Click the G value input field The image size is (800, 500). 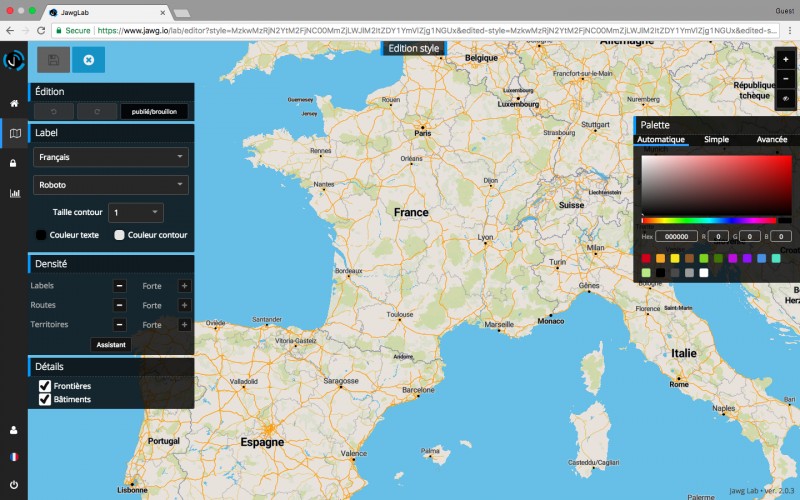[749, 236]
